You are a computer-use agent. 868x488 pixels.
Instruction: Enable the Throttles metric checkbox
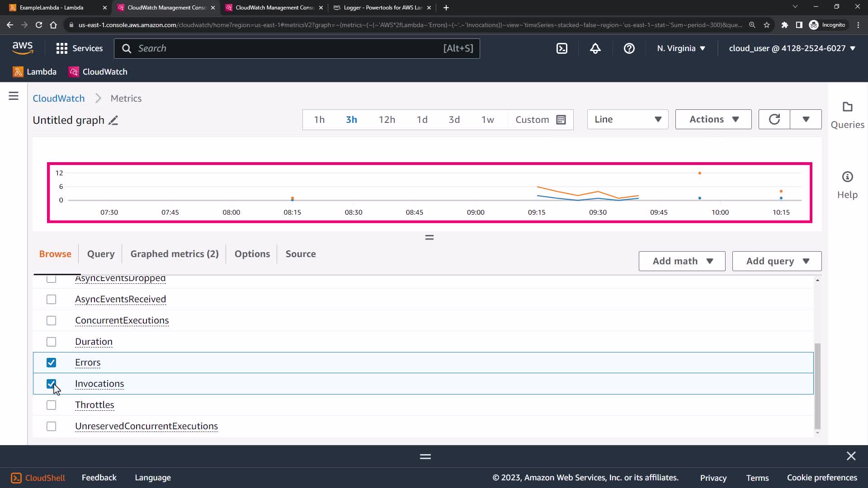tap(52, 405)
